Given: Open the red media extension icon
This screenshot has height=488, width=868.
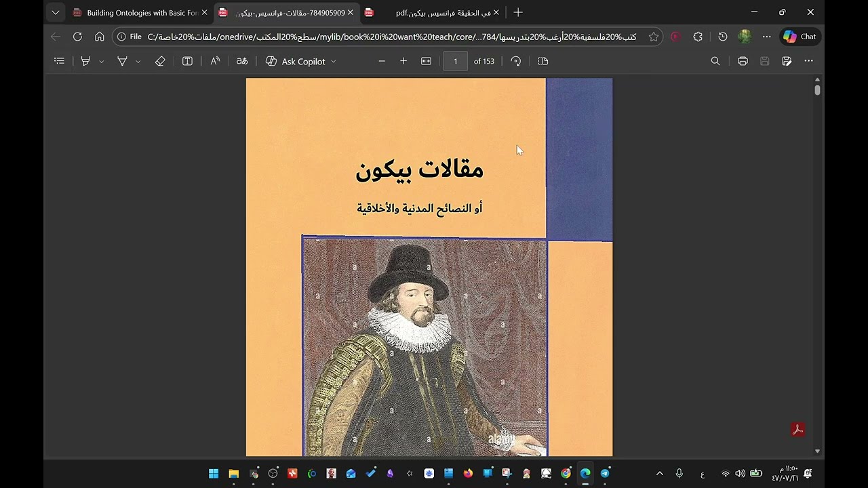Looking at the screenshot, I should (x=675, y=37).
